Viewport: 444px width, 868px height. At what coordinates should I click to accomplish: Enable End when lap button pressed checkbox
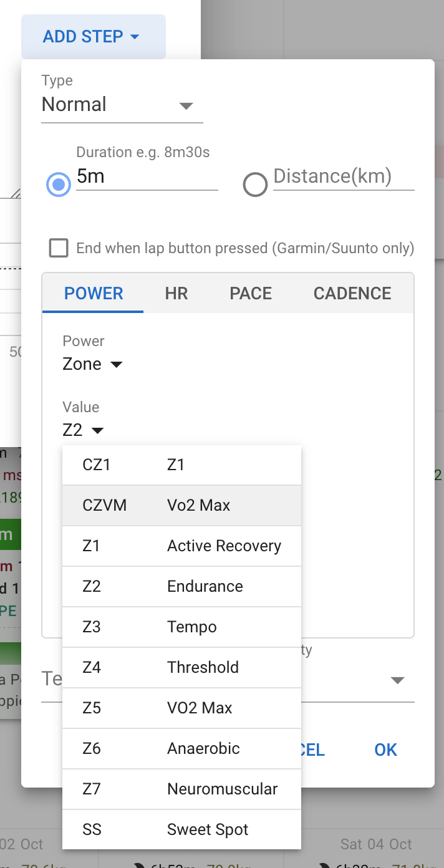(x=59, y=248)
